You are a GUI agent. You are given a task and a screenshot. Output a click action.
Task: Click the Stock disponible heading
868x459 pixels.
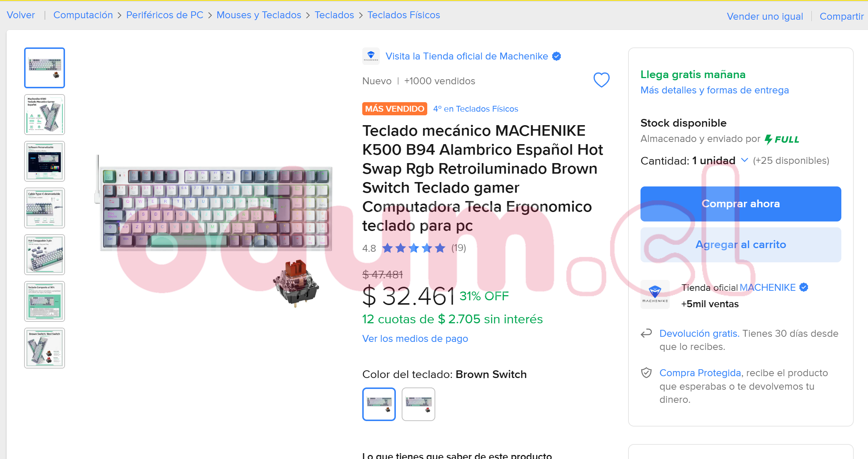coord(683,123)
